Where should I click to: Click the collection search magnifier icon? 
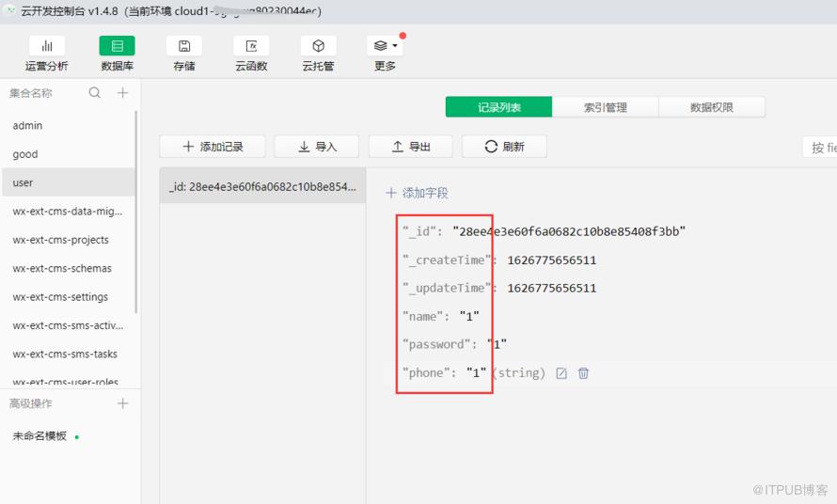(x=94, y=93)
